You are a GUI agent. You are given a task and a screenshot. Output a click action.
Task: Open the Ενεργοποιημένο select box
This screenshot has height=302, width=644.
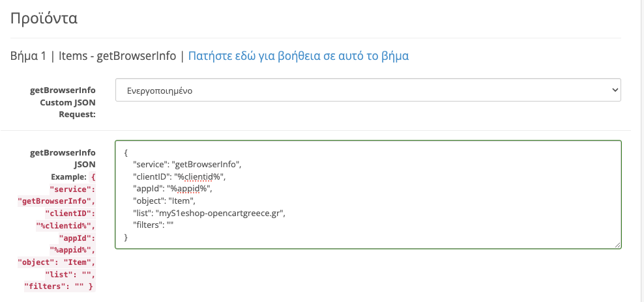pyautogui.click(x=368, y=90)
